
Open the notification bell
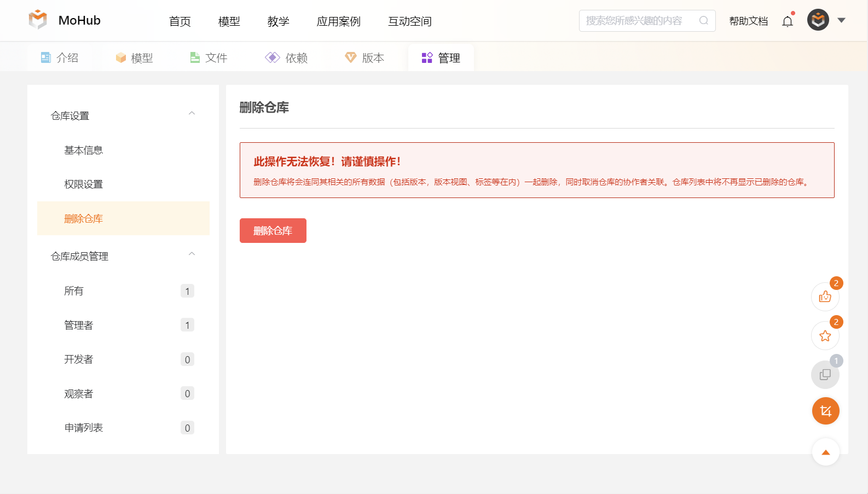point(788,21)
